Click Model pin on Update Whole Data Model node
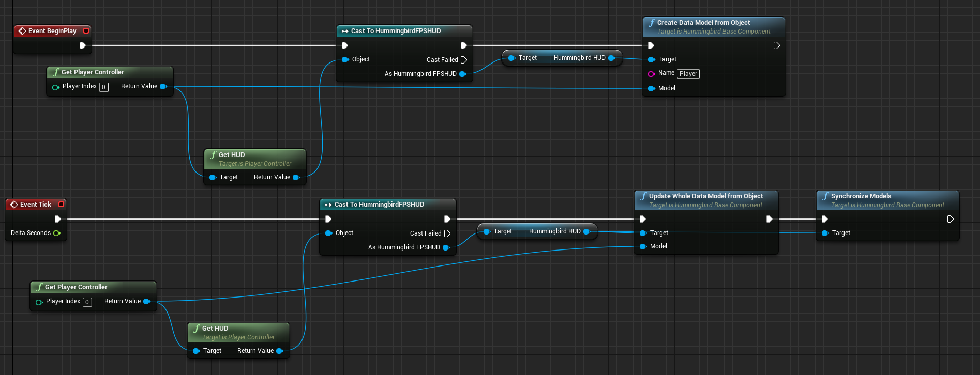980x375 pixels. (x=643, y=246)
